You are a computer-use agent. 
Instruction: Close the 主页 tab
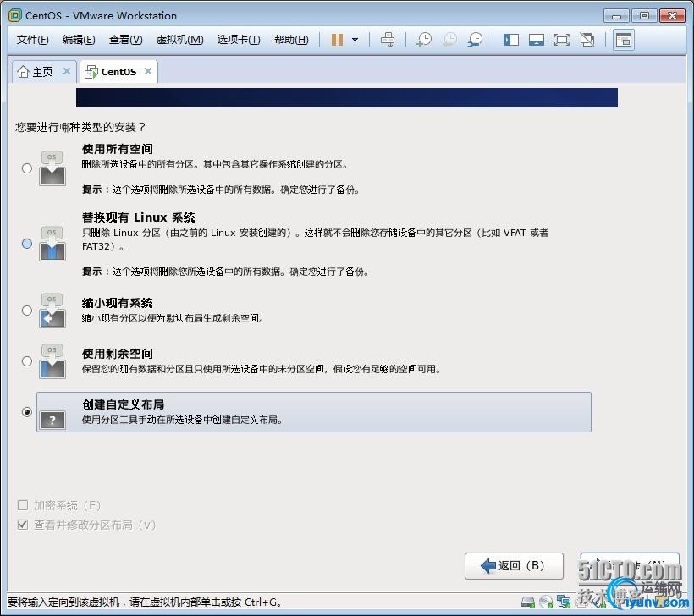67,71
